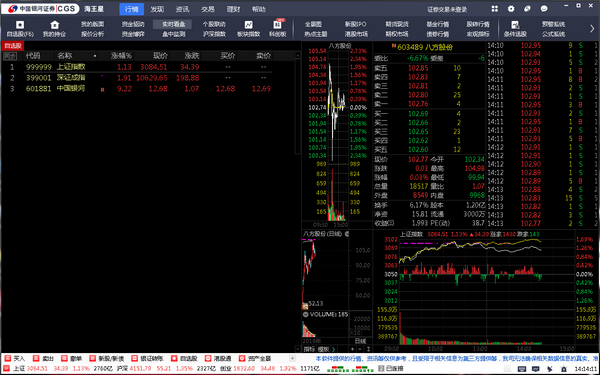Open 公式系统 toolbar item
Viewport: 600px width, 375px height.
(553, 34)
